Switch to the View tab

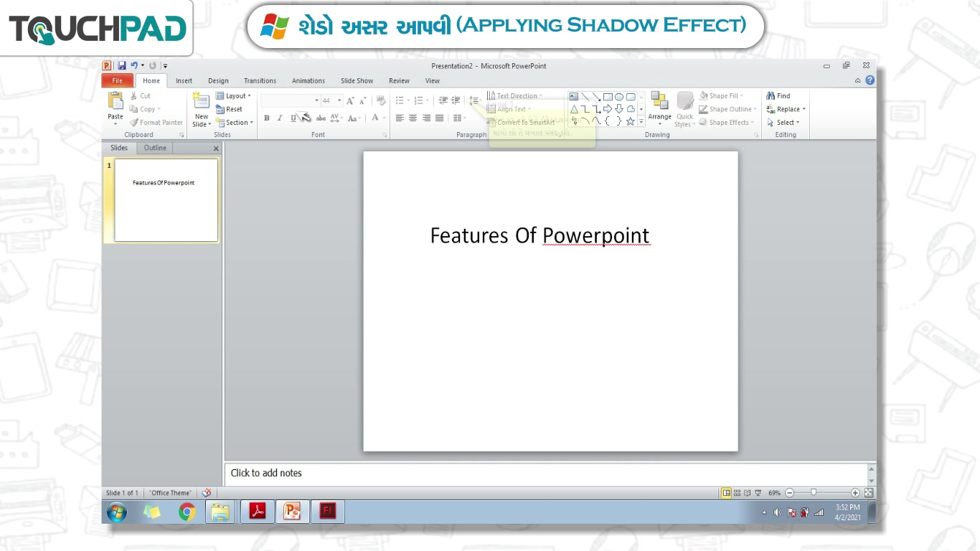433,81
